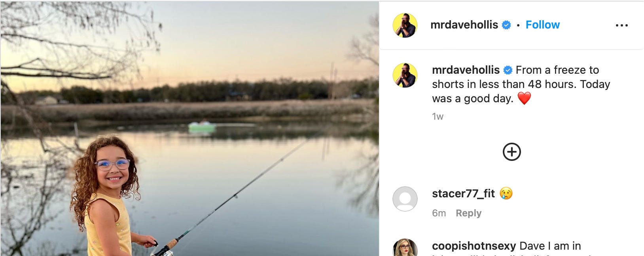Go to coopishotnsexy's profile via username

point(474,246)
